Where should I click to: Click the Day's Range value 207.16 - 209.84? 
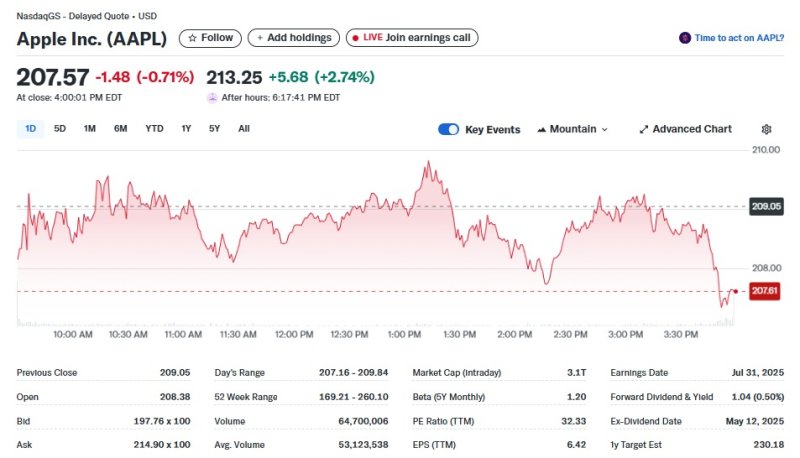coord(354,373)
